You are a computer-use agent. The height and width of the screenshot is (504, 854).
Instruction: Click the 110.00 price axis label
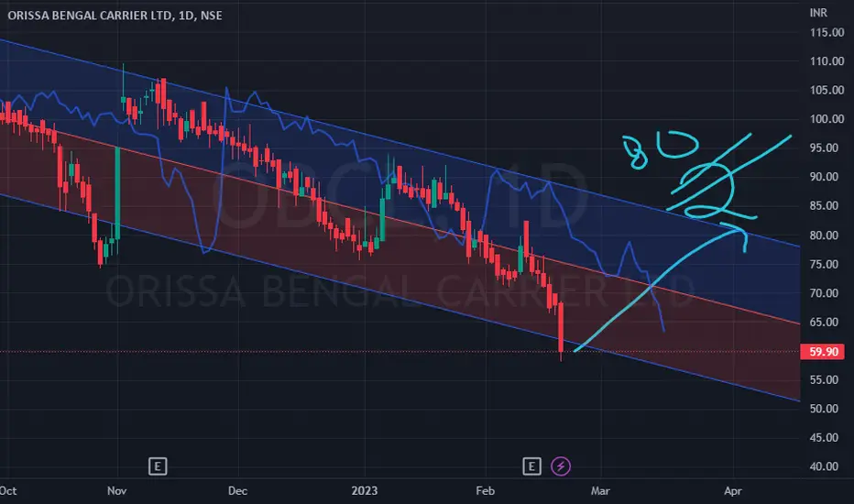tap(827, 61)
